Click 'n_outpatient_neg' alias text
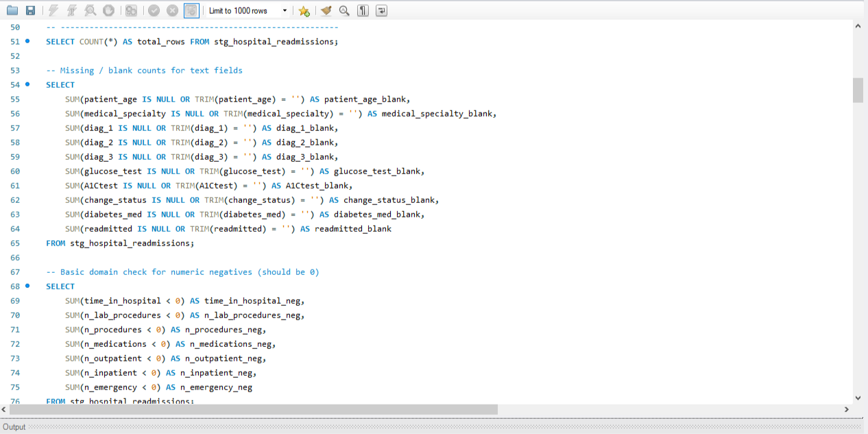The height and width of the screenshot is (434, 868). [x=226, y=359]
